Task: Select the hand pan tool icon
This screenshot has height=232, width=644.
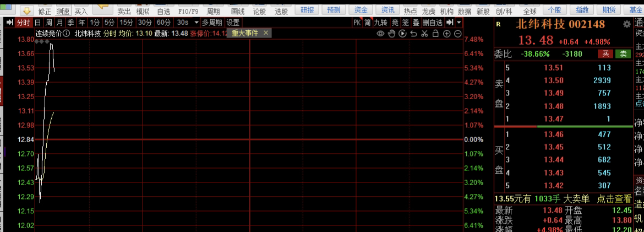Action: (x=391, y=34)
